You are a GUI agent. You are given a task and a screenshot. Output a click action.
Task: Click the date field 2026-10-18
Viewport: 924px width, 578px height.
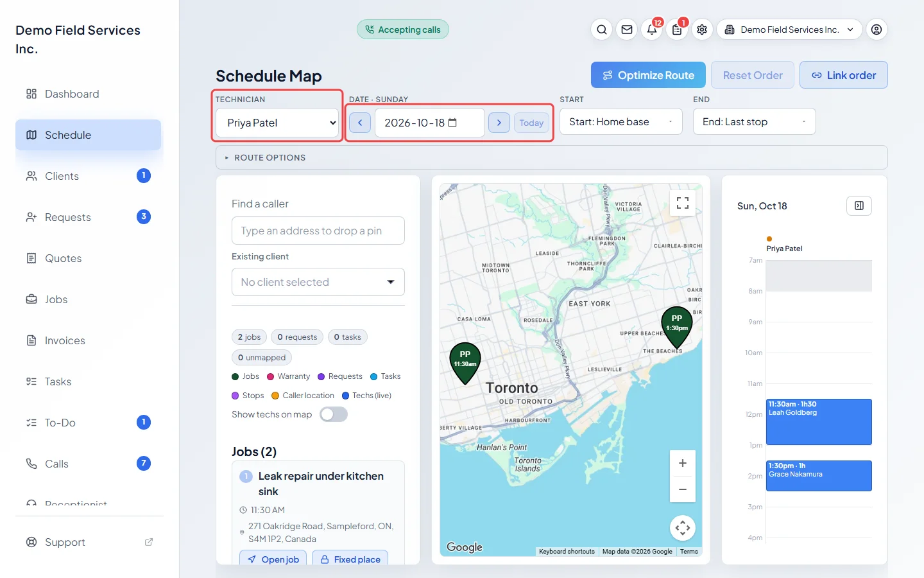(430, 123)
